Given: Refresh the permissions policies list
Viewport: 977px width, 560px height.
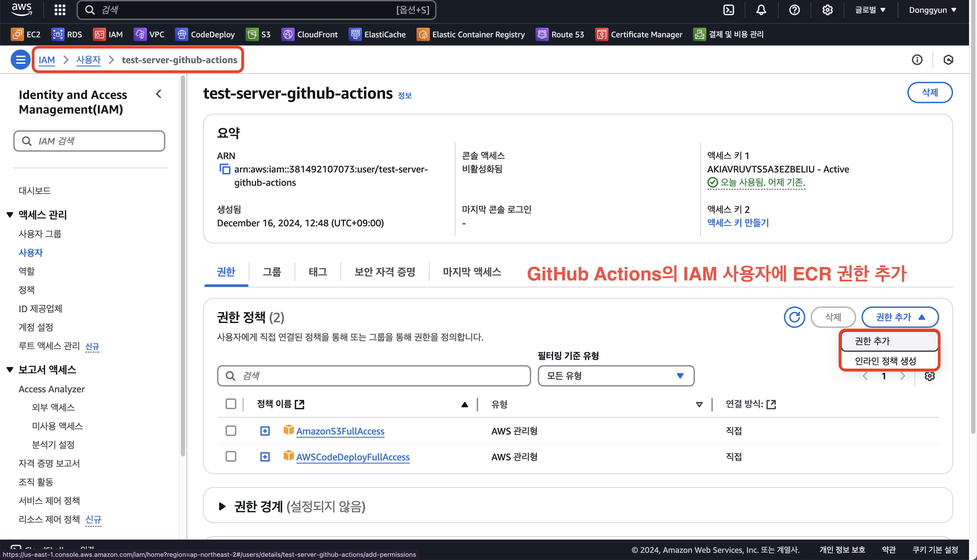Looking at the screenshot, I should (x=794, y=317).
